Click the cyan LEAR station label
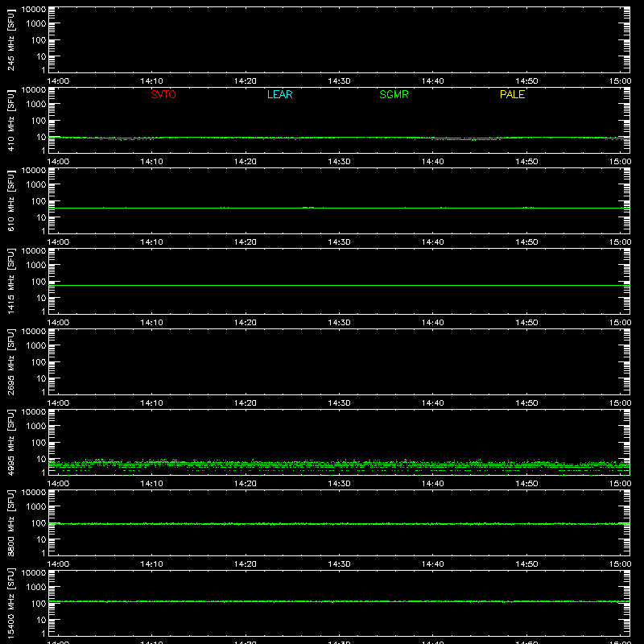 pyautogui.click(x=279, y=94)
